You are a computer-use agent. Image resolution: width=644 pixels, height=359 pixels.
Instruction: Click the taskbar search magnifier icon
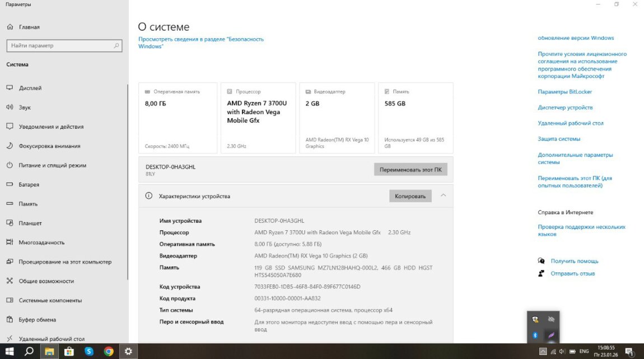tap(29, 351)
